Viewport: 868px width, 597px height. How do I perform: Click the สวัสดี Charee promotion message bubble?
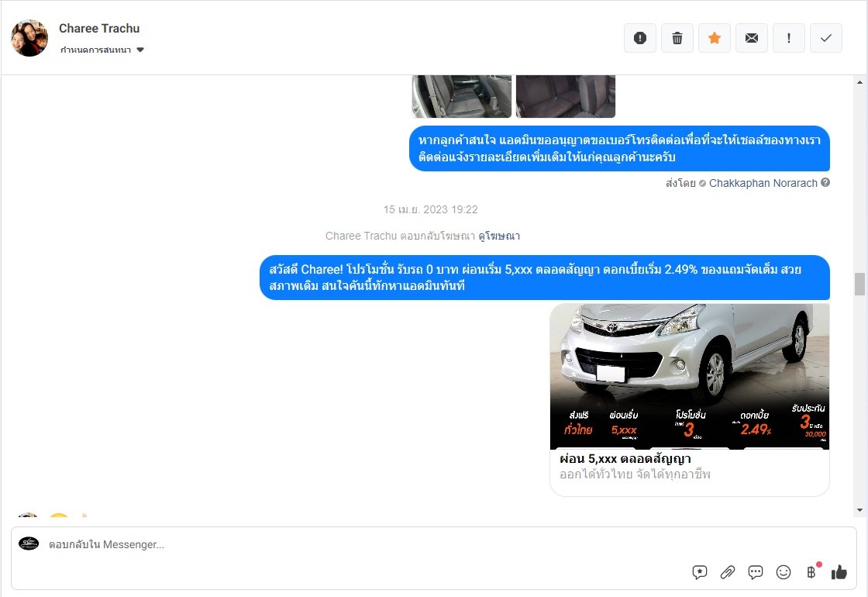pyautogui.click(x=545, y=278)
